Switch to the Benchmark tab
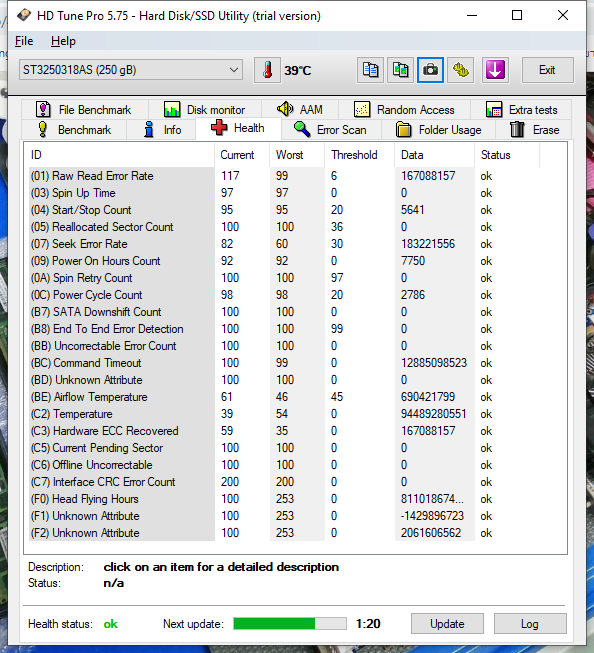The image size is (594, 653). tap(74, 130)
